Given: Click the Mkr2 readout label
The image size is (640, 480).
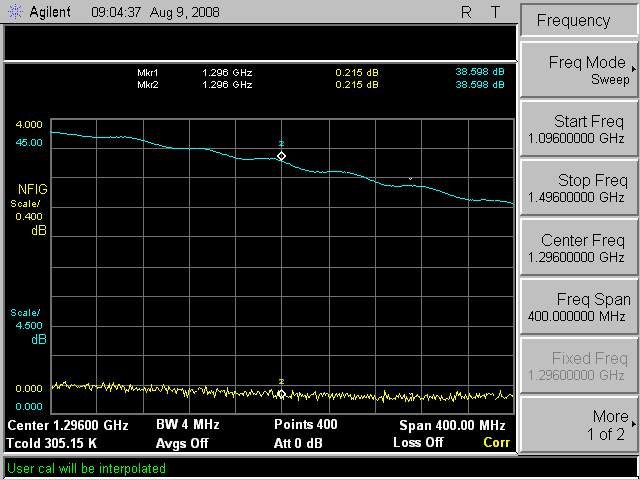Looking at the screenshot, I should [148, 85].
